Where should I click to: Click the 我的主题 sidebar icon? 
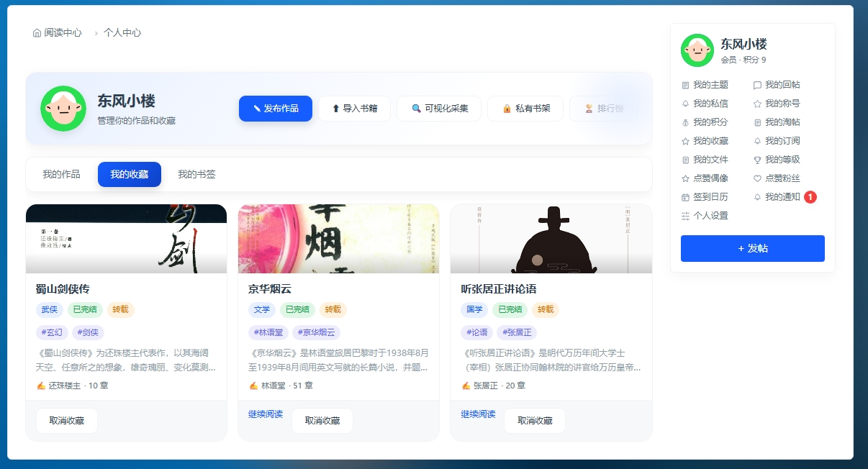point(685,85)
